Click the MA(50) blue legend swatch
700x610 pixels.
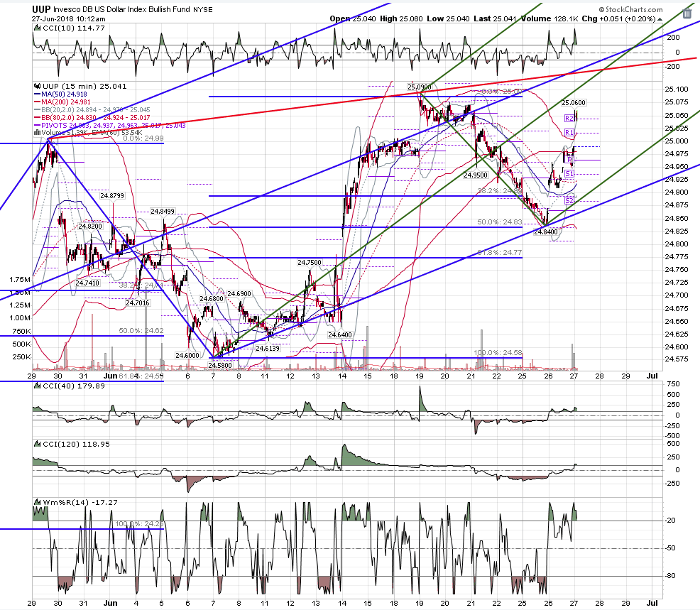38,94
